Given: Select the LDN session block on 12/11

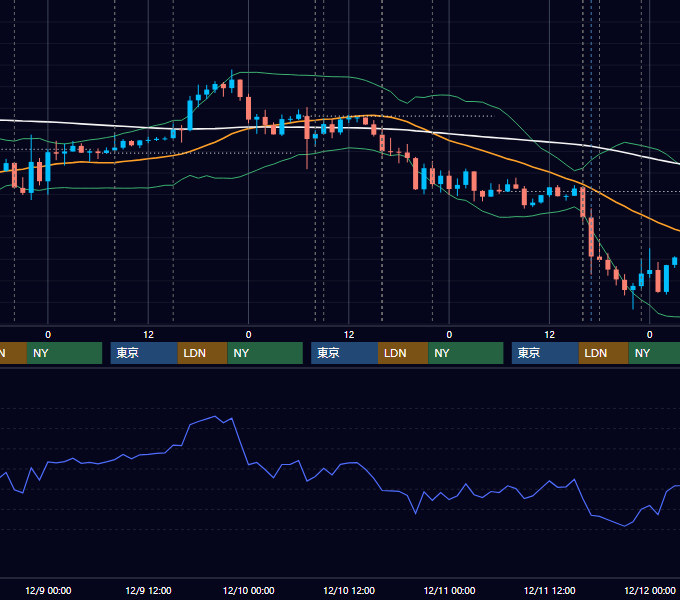Looking at the screenshot, I should tap(604, 353).
